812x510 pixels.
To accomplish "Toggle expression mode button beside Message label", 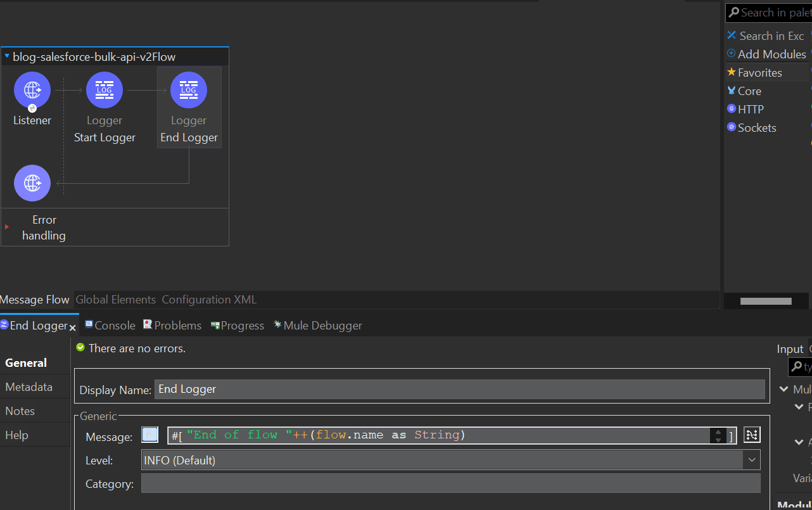I will (x=149, y=435).
